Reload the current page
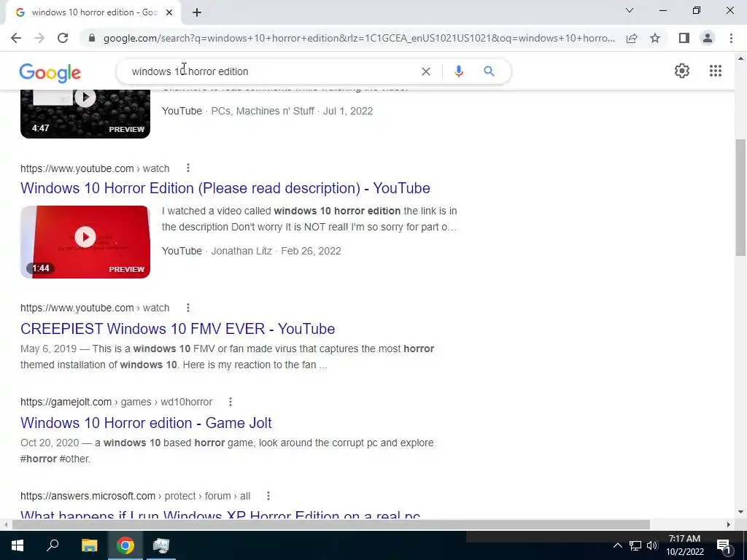Screen dimensions: 747x560 coord(63,38)
